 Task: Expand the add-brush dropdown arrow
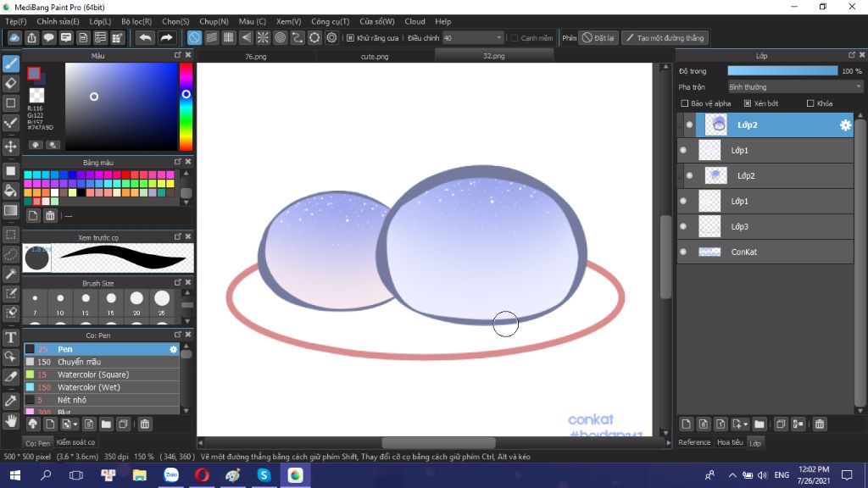coord(75,424)
